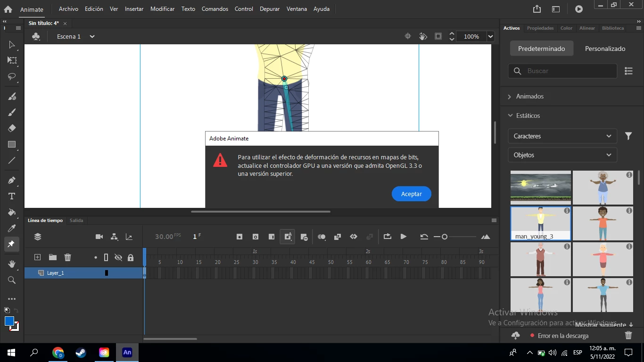Open the share/export icon in title bar
644x362 pixels.
(537, 9)
